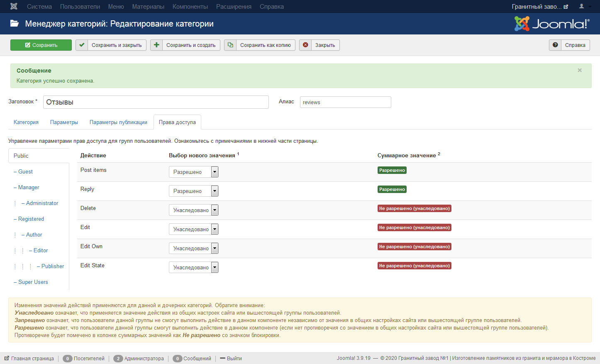Click the Заголовок field containing Отзывы
Viewport: 600px width, 364px height.
tap(156, 102)
